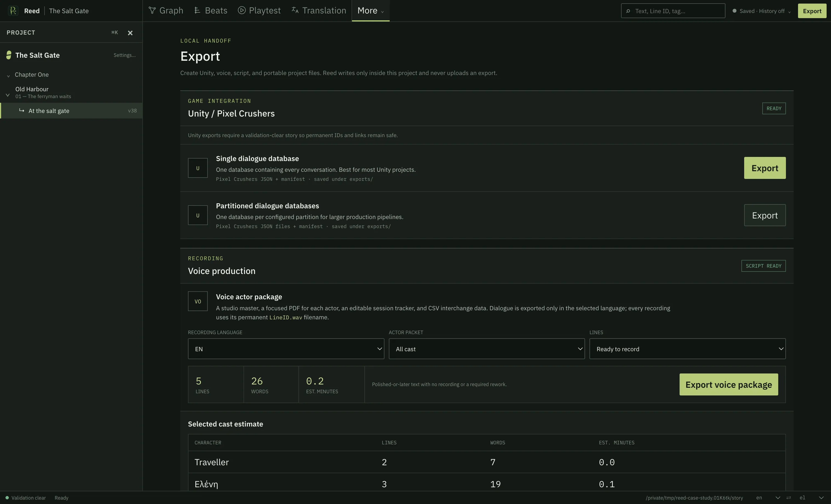Image resolution: width=831 pixels, height=504 pixels.
Task: Click the VO icon for Voice actor package
Action: 198,301
